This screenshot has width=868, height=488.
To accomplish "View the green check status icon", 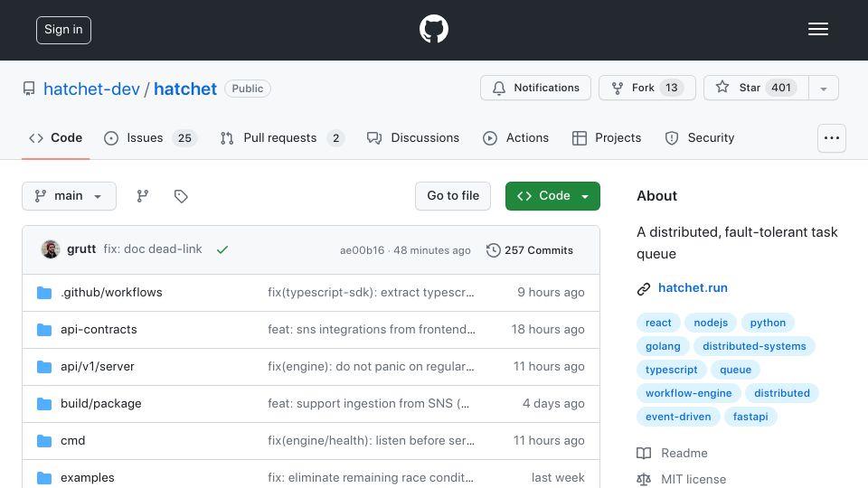I will point(222,249).
